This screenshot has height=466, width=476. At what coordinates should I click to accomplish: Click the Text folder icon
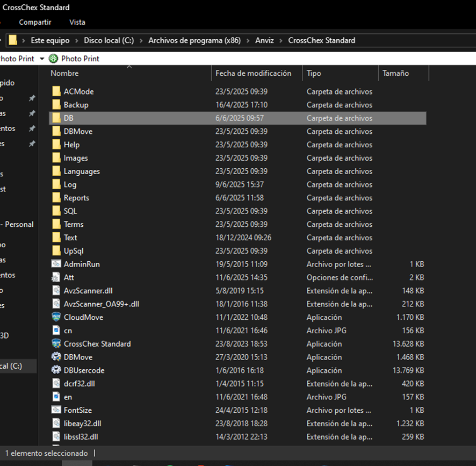tap(56, 237)
